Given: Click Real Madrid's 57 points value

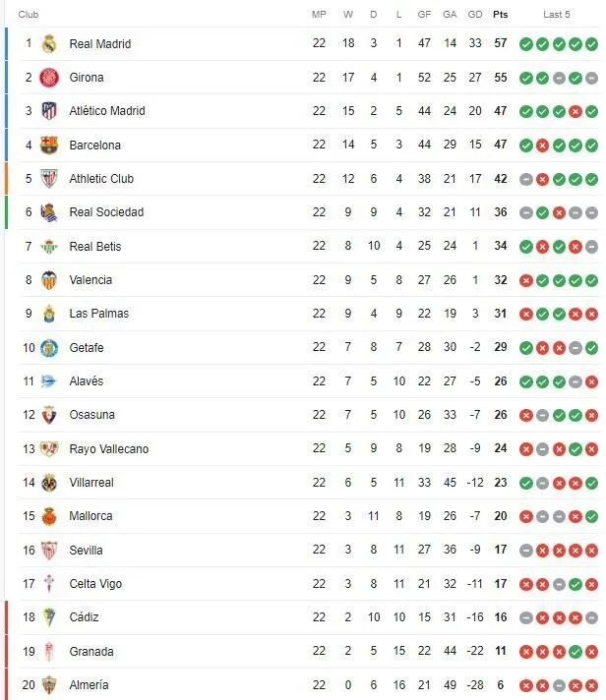Looking at the screenshot, I should click(x=500, y=43).
